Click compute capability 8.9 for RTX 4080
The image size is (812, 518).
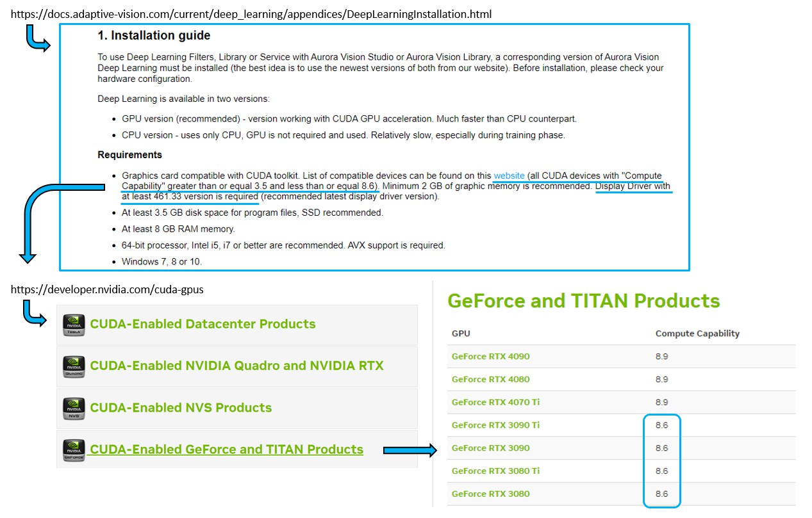click(x=661, y=379)
